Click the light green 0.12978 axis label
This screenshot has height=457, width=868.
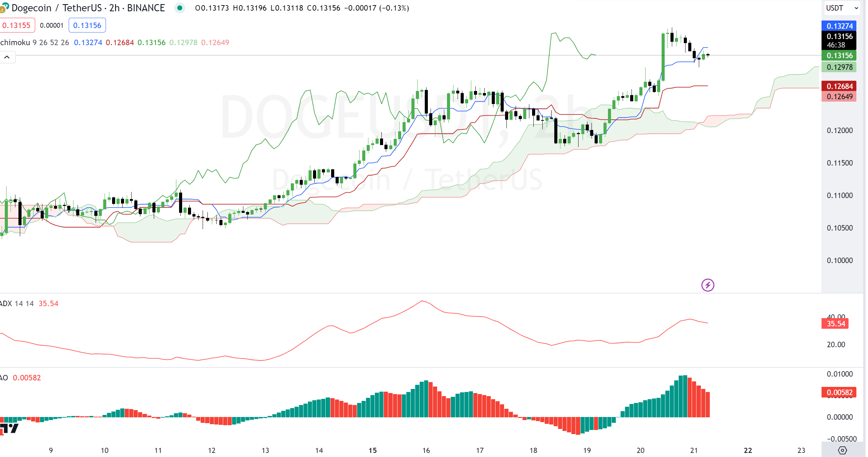839,67
